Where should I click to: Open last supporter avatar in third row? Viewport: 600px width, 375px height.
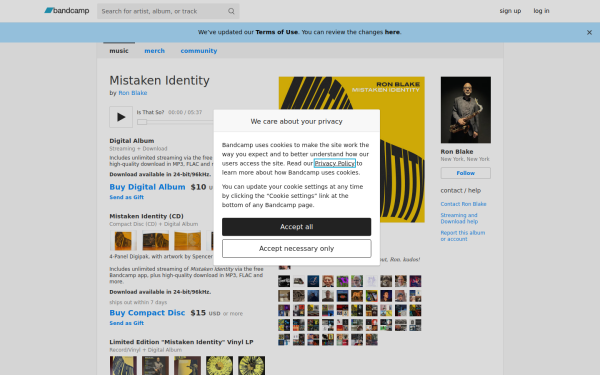pos(415,310)
